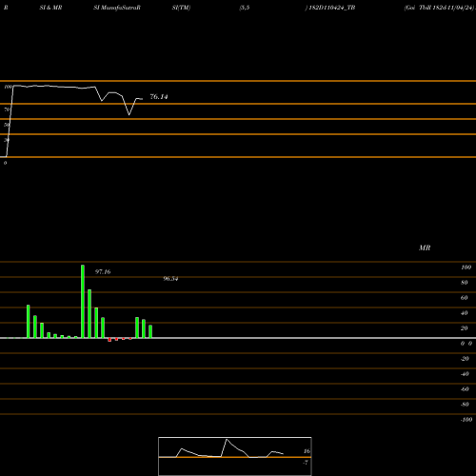Click the RSI value label 76.14

tap(159, 97)
